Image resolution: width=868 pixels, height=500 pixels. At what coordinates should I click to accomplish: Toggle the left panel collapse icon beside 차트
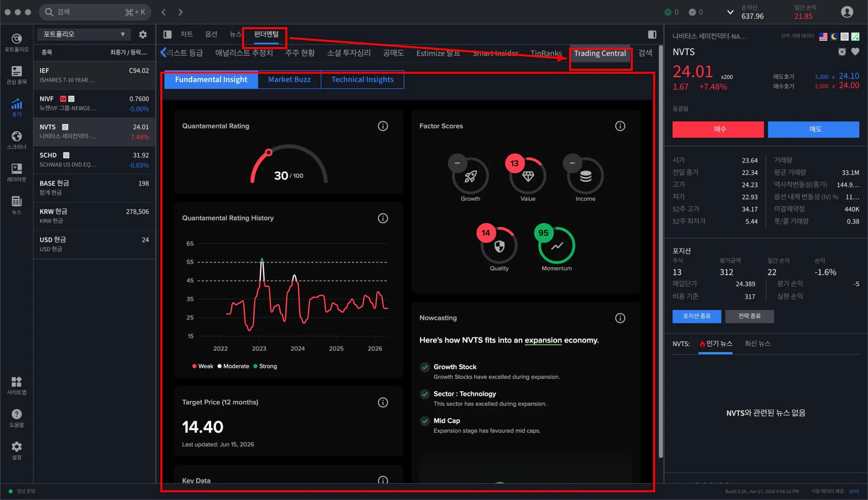(x=167, y=34)
